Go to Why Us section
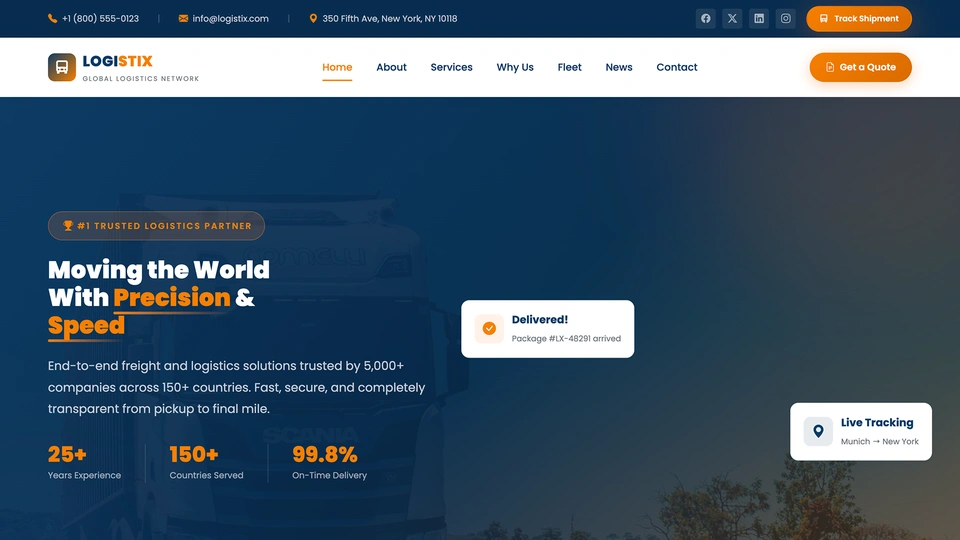Image resolution: width=960 pixels, height=540 pixels. 515,67
